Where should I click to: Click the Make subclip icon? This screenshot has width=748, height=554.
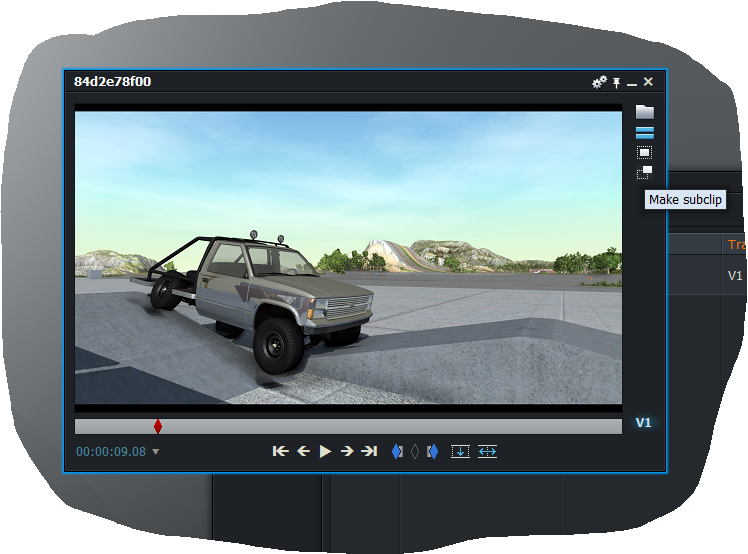tap(644, 172)
